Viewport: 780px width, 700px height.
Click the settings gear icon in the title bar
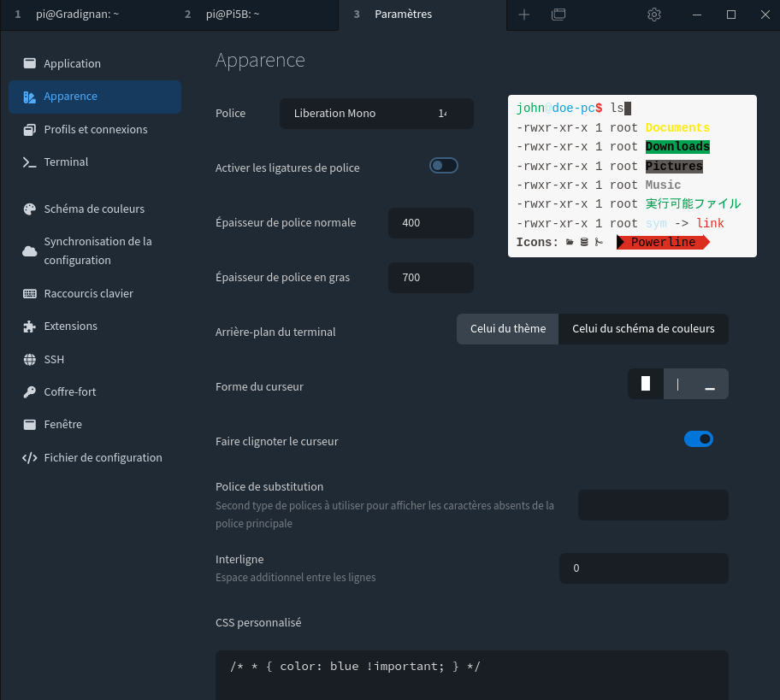click(654, 15)
